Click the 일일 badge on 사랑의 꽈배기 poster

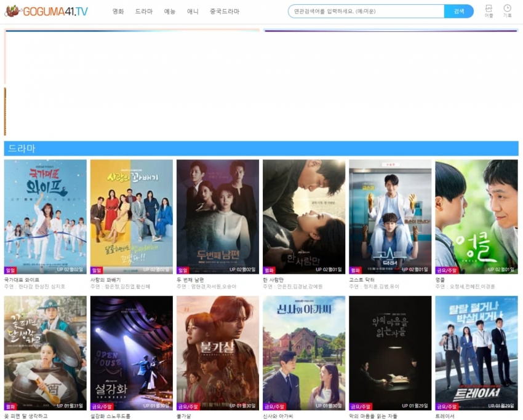[x=97, y=271]
